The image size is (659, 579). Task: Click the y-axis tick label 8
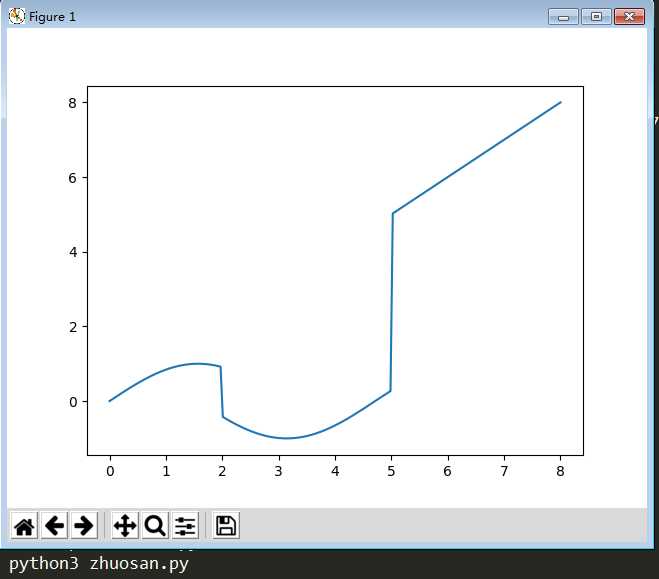[72, 103]
